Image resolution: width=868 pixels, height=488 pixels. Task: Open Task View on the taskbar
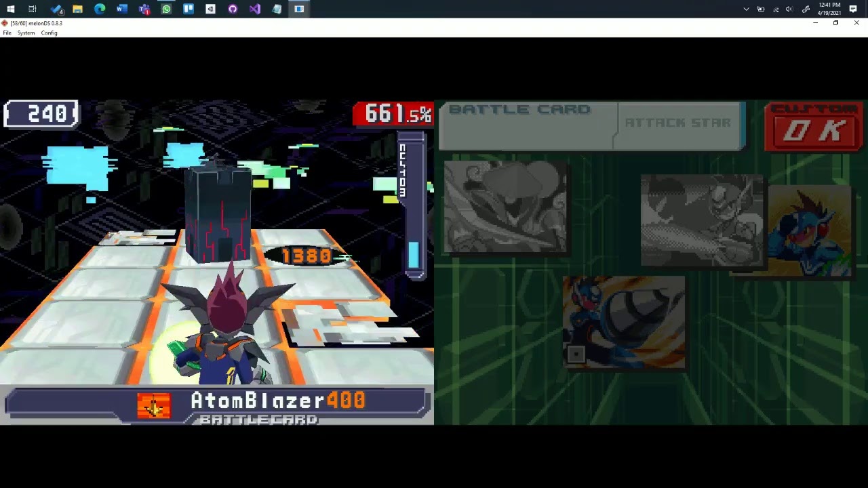(x=33, y=9)
